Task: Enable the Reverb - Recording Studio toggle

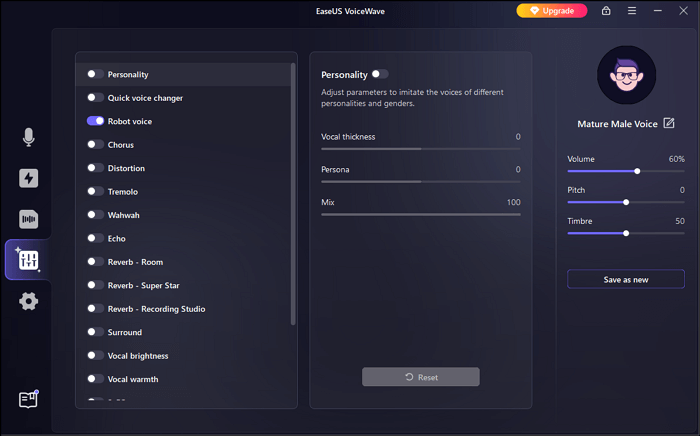Action: pyautogui.click(x=95, y=308)
